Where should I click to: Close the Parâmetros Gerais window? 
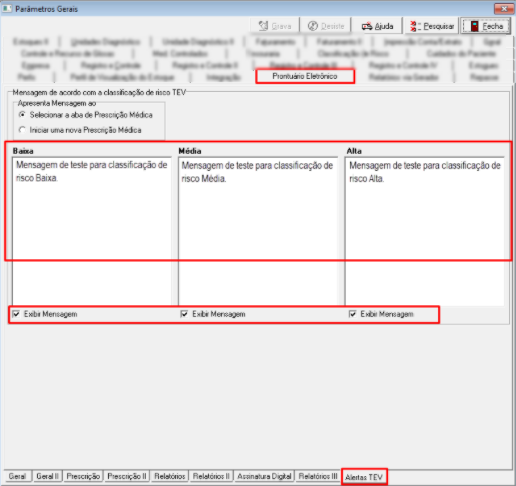pyautogui.click(x=504, y=9)
